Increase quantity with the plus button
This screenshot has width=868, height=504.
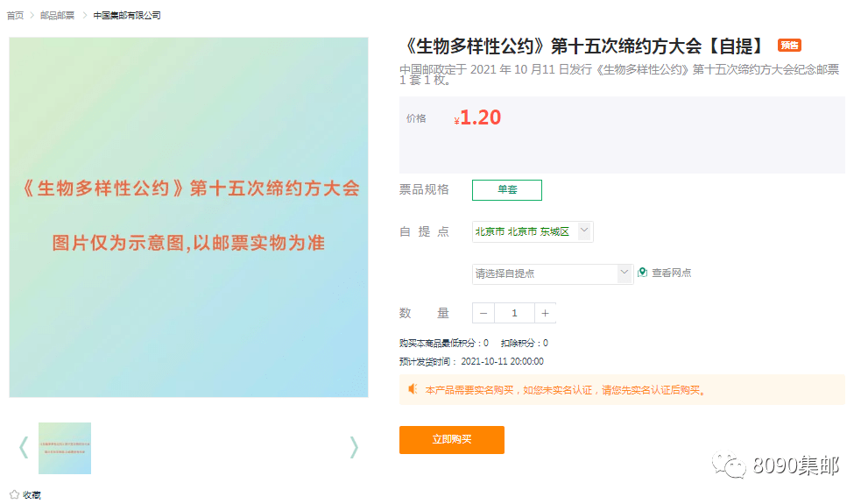545,313
